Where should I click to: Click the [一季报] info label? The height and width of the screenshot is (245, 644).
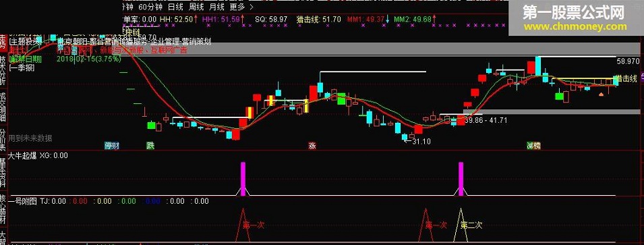[x=22, y=67]
